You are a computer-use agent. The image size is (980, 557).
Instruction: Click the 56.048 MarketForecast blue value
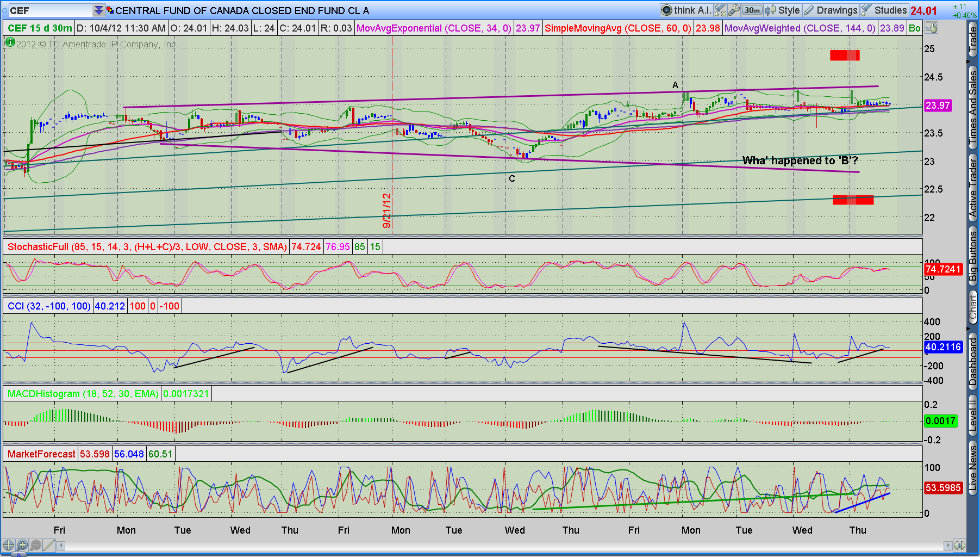tap(129, 454)
